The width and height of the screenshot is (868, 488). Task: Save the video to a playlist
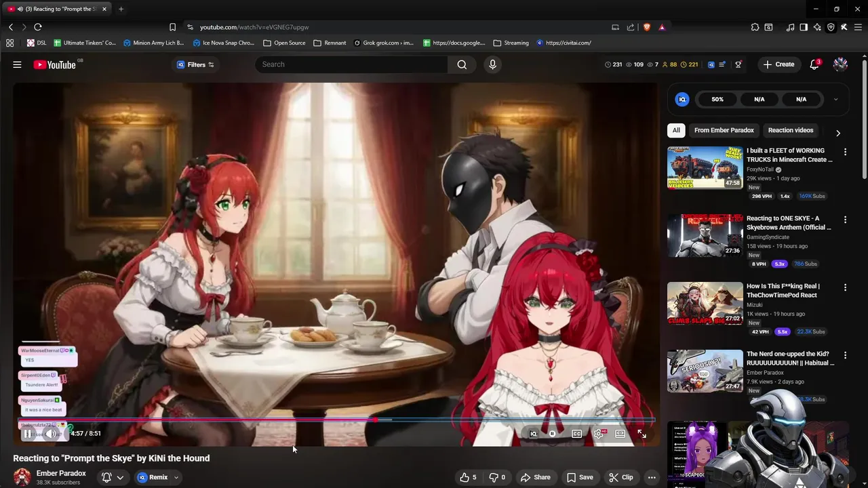point(580,477)
